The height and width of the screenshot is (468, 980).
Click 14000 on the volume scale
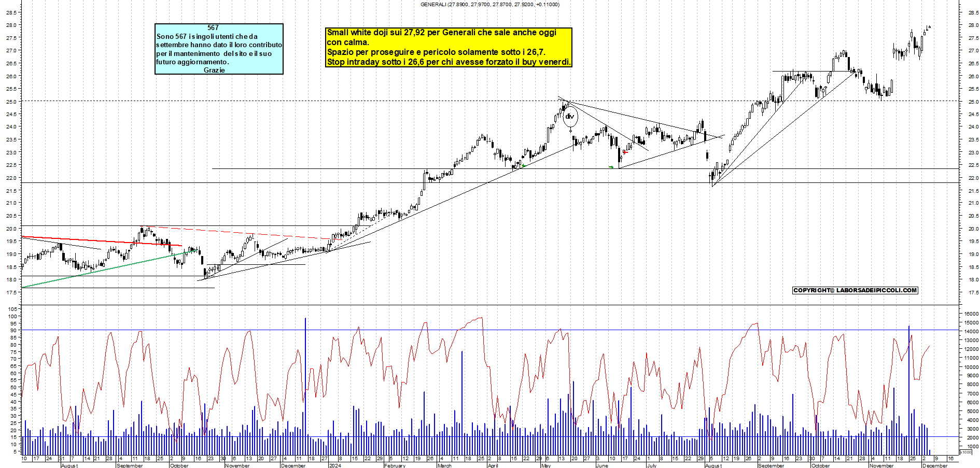[x=971, y=332]
